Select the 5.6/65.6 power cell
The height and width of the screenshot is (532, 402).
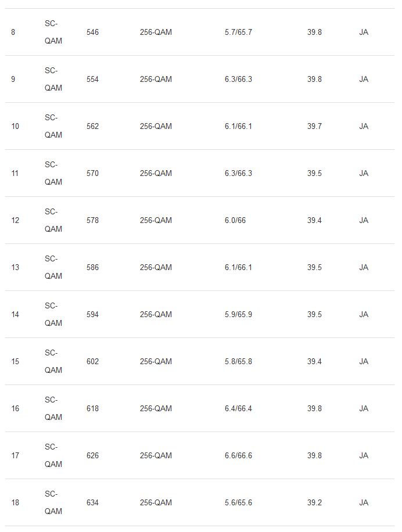tap(238, 502)
